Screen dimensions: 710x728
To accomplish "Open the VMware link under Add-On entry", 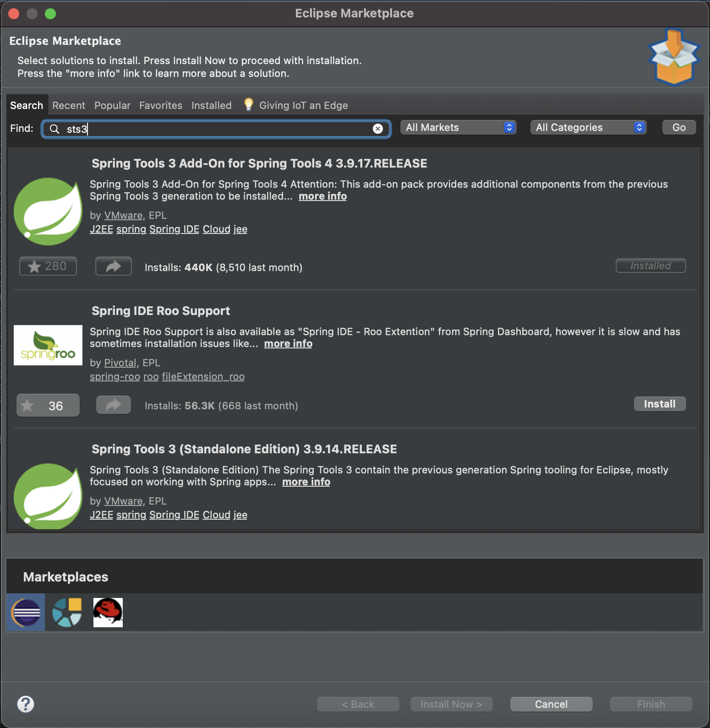I will coord(123,215).
